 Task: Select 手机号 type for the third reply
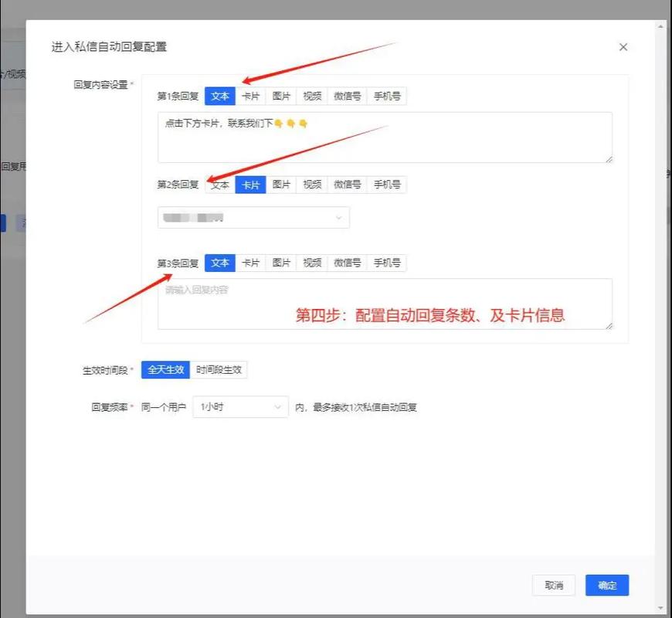386,263
